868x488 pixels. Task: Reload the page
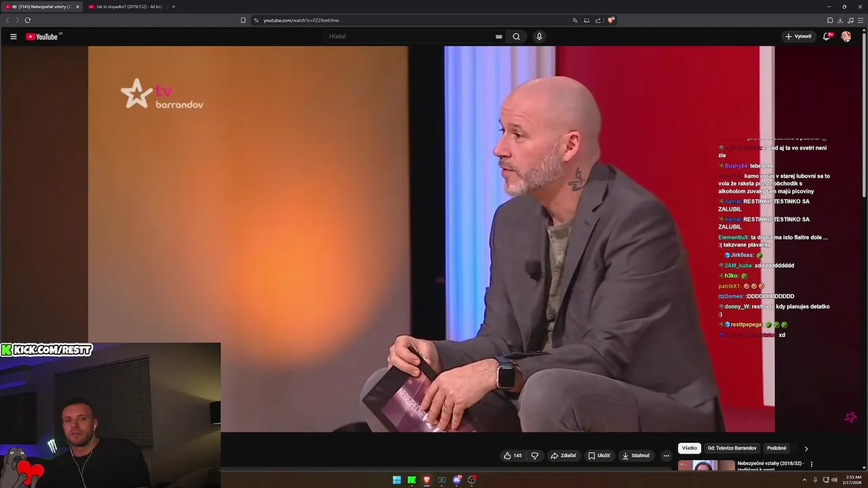click(28, 20)
